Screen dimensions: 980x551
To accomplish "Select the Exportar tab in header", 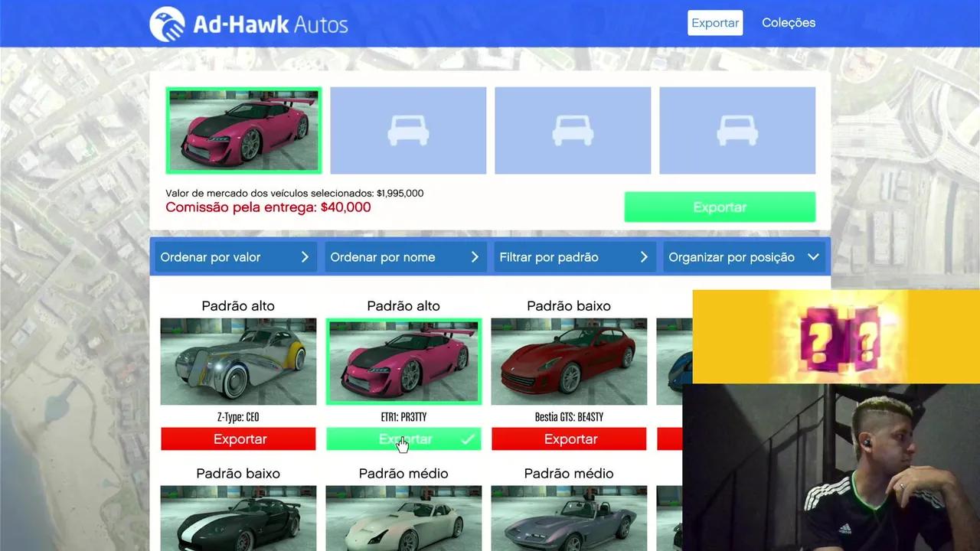I will click(x=715, y=23).
